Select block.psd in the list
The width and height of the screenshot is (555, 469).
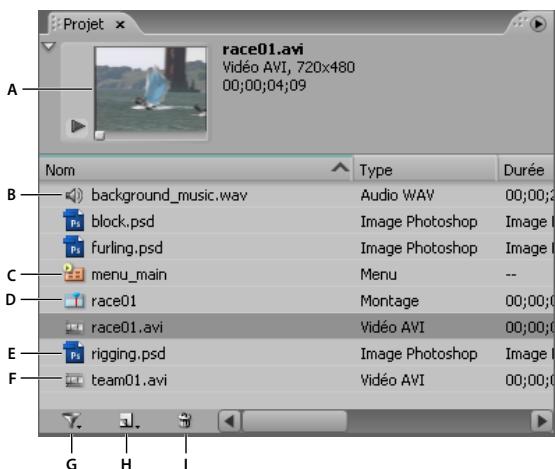(123, 222)
